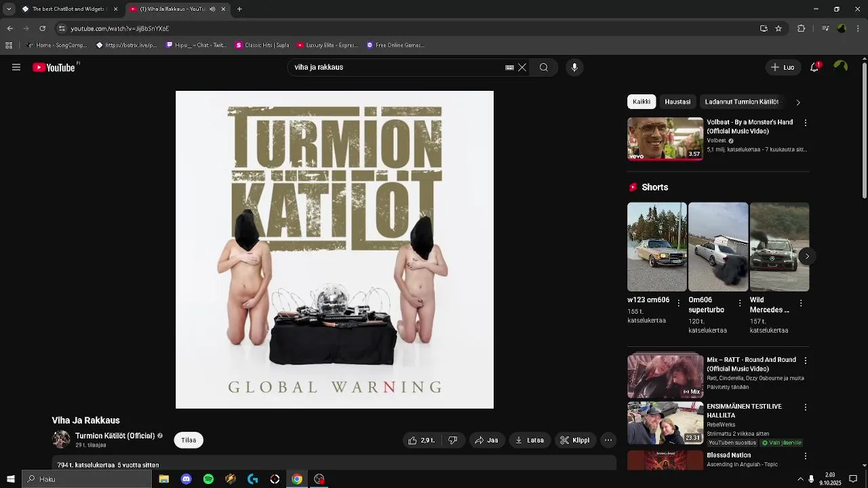This screenshot has height=488, width=868.
Task: Open Chrome media control icon
Action: click(825, 28)
